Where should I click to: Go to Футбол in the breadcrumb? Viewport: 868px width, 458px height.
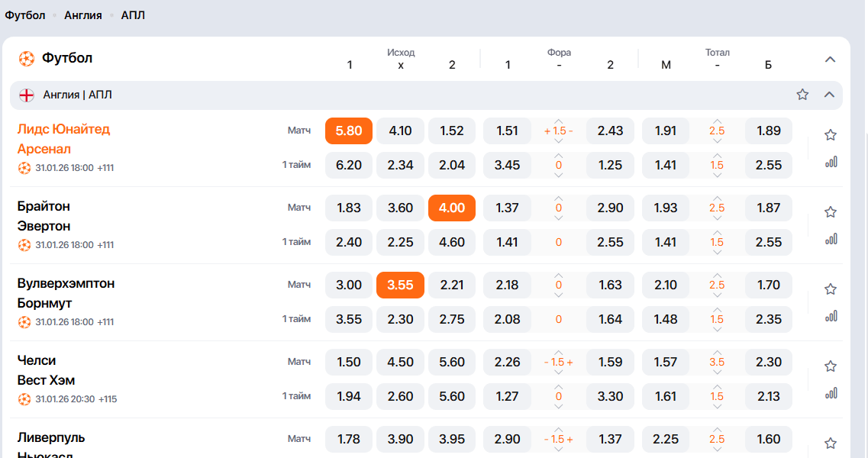pos(25,15)
